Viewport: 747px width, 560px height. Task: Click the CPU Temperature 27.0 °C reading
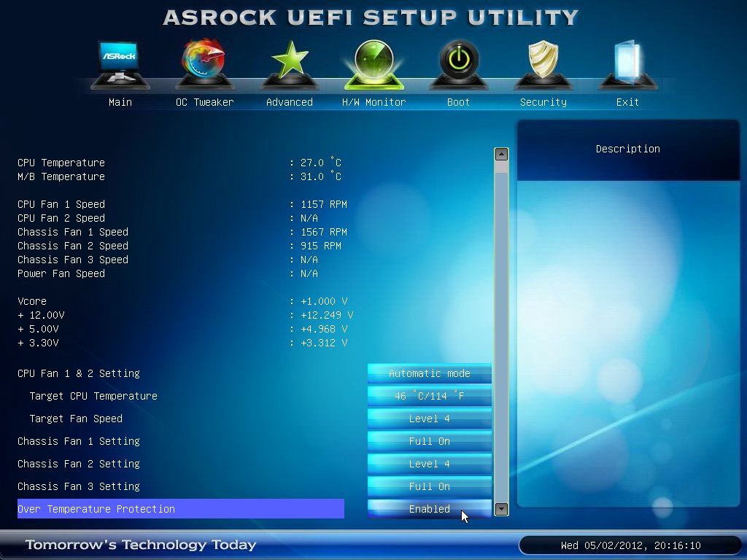[x=321, y=163]
